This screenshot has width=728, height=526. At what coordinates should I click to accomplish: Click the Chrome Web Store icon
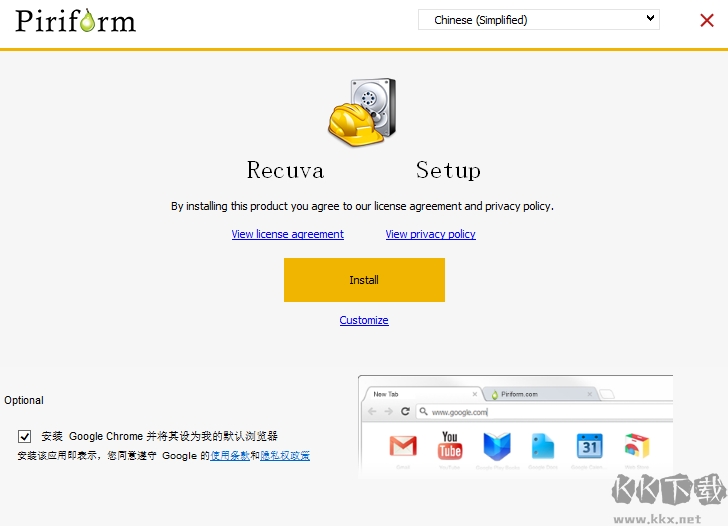(x=637, y=446)
